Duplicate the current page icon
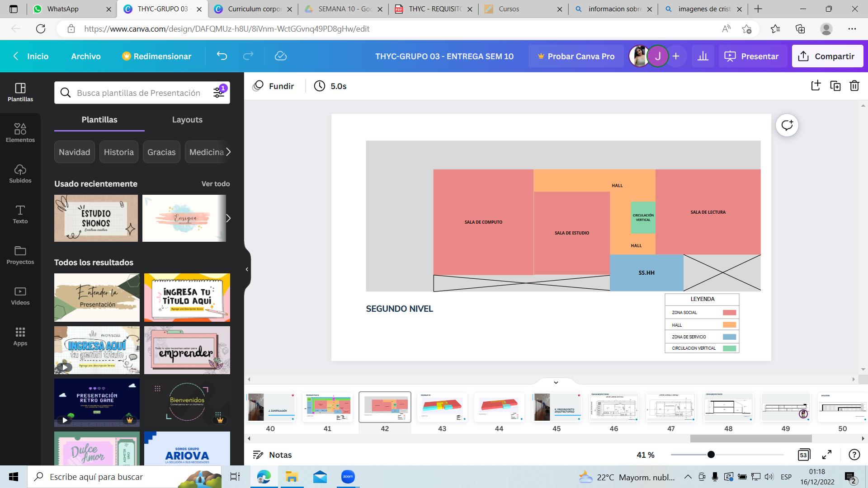 point(835,86)
